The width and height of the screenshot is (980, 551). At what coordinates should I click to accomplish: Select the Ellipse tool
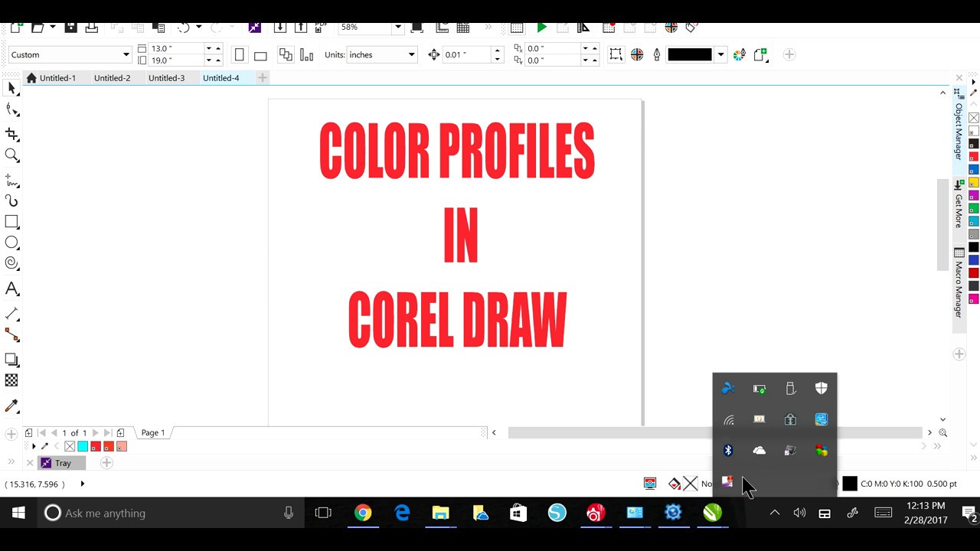coord(11,243)
